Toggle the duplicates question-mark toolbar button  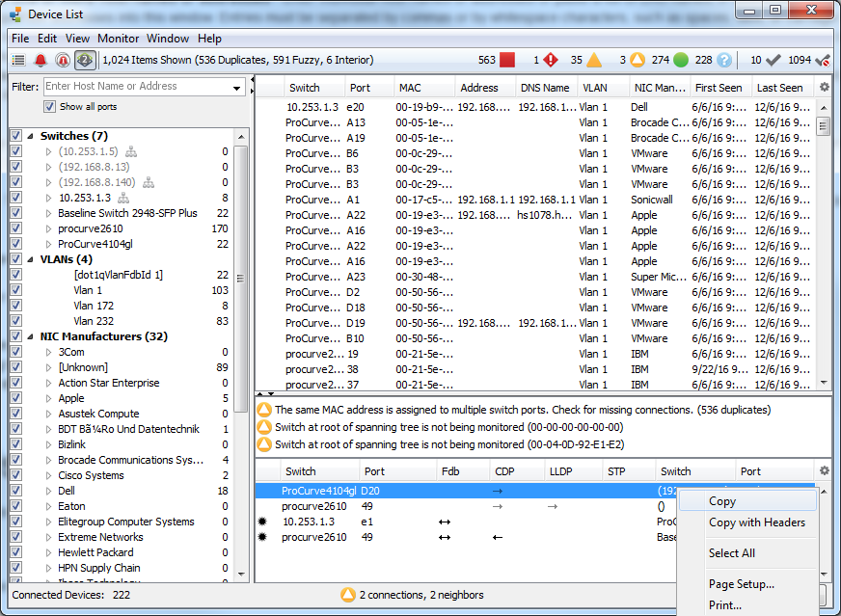[85, 60]
